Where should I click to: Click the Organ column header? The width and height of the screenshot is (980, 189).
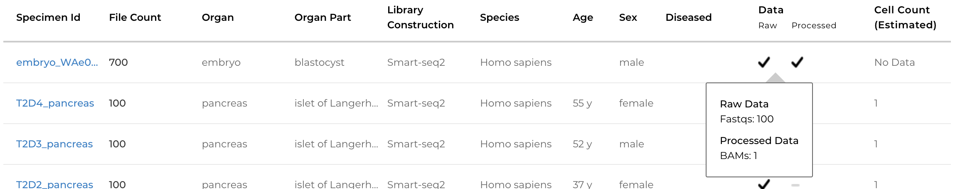(218, 17)
